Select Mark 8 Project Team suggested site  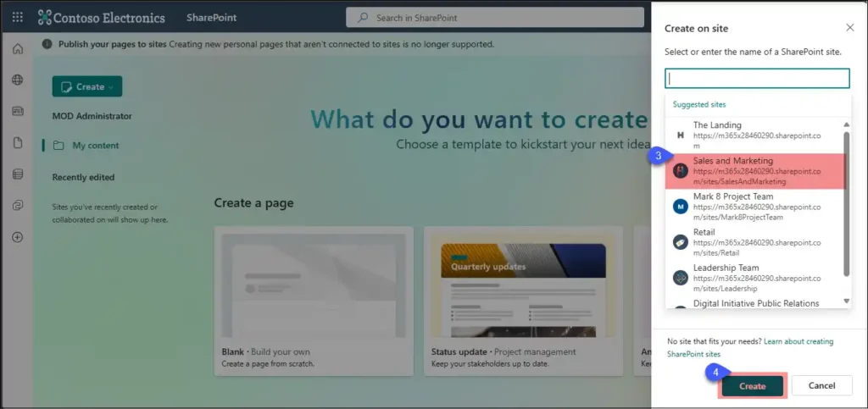tap(755, 207)
